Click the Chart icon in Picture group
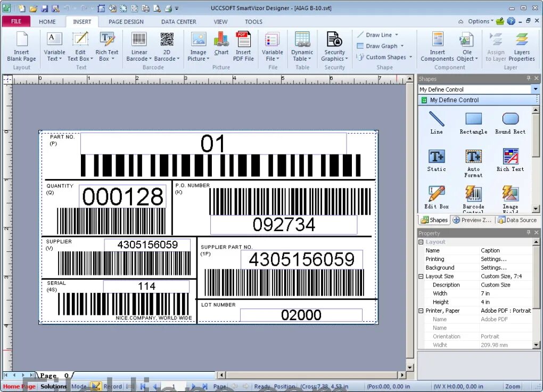Image resolution: width=543 pixels, height=392 pixels. point(221,44)
